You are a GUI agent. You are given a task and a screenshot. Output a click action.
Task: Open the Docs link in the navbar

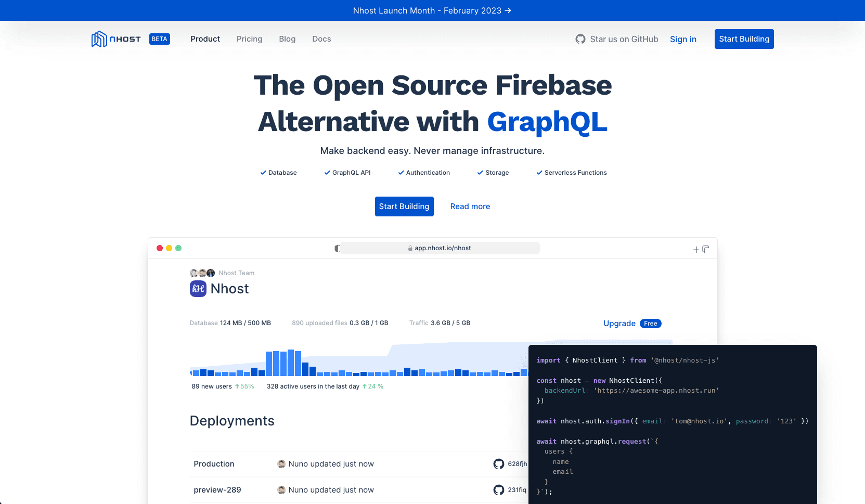[x=321, y=39]
